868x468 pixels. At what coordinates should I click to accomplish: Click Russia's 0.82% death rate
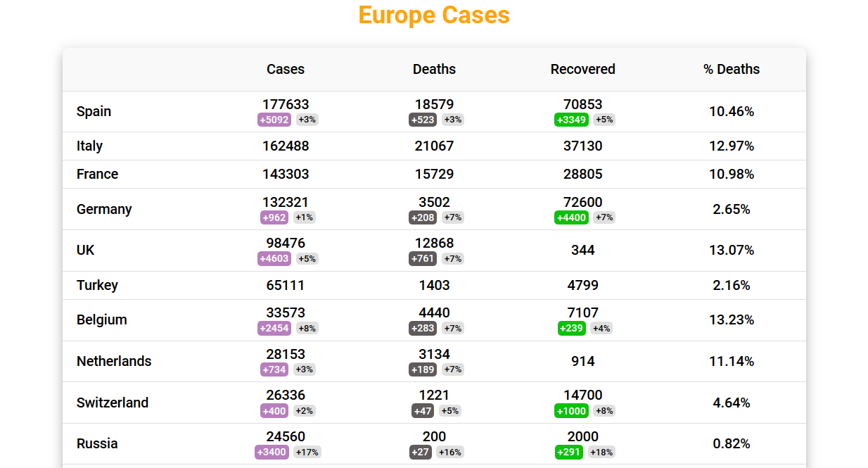point(732,443)
